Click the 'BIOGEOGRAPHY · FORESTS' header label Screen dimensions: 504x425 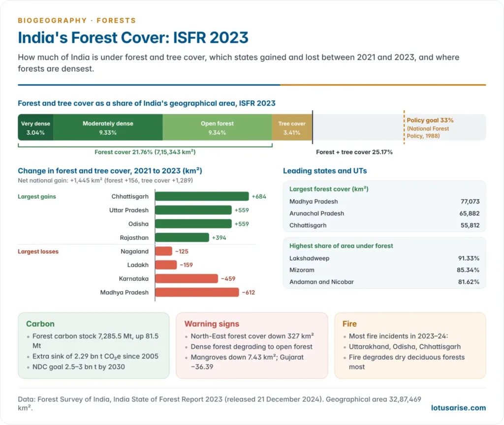[x=77, y=21]
